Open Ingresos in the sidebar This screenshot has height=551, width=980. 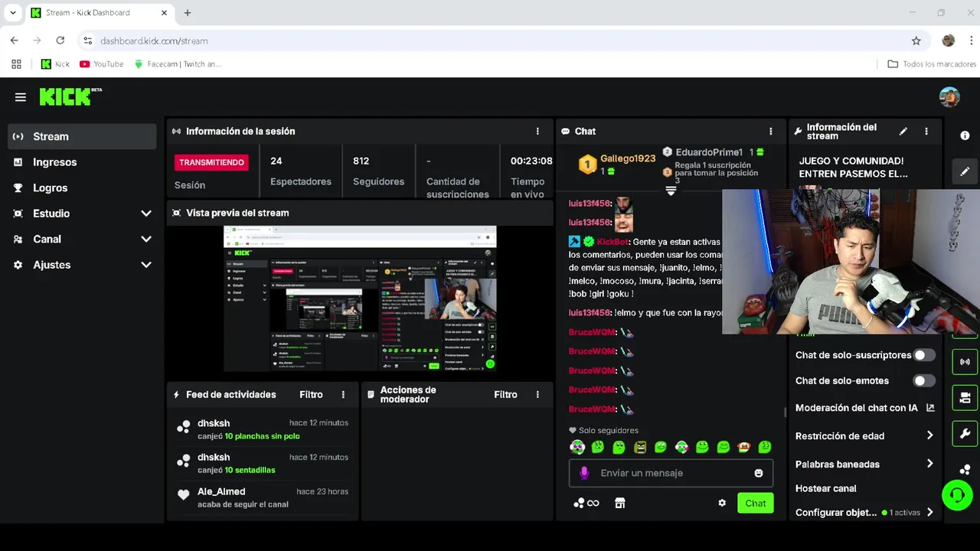(x=82, y=162)
